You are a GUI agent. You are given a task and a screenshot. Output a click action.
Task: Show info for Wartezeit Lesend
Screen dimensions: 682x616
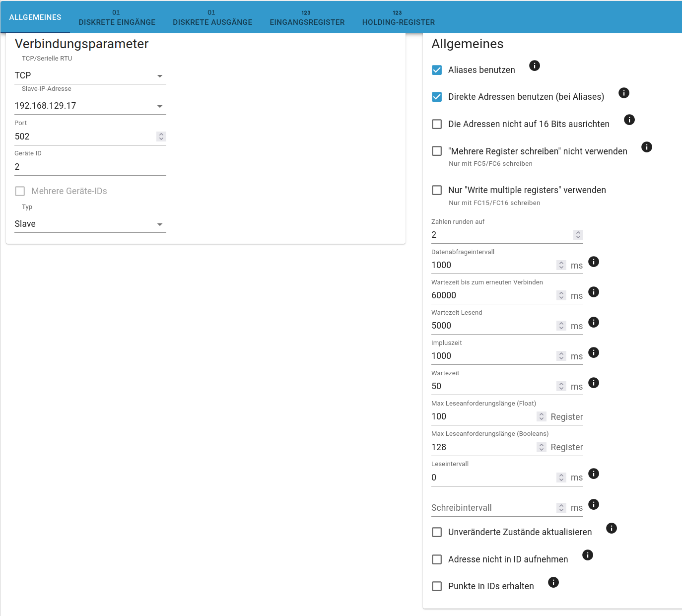[x=593, y=322]
